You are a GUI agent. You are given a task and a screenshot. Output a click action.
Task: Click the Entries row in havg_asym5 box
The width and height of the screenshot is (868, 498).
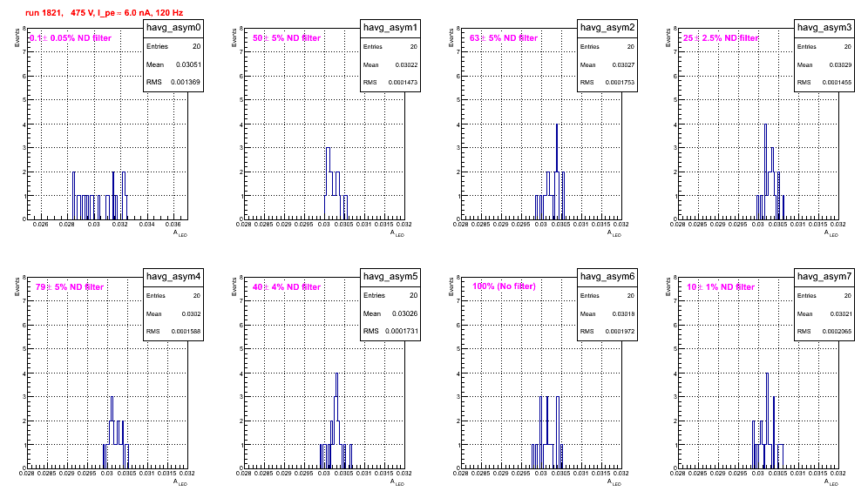point(390,295)
